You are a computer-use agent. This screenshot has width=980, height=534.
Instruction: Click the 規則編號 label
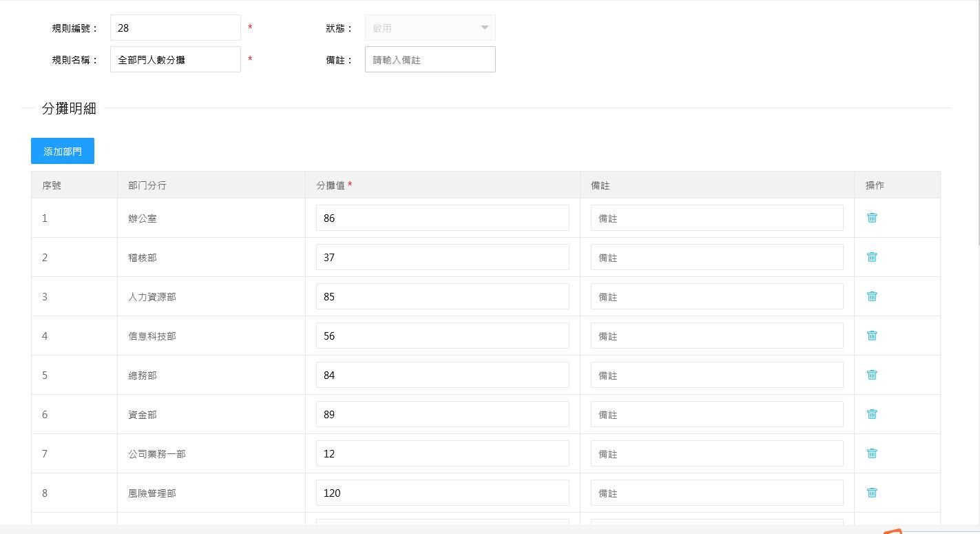point(75,28)
